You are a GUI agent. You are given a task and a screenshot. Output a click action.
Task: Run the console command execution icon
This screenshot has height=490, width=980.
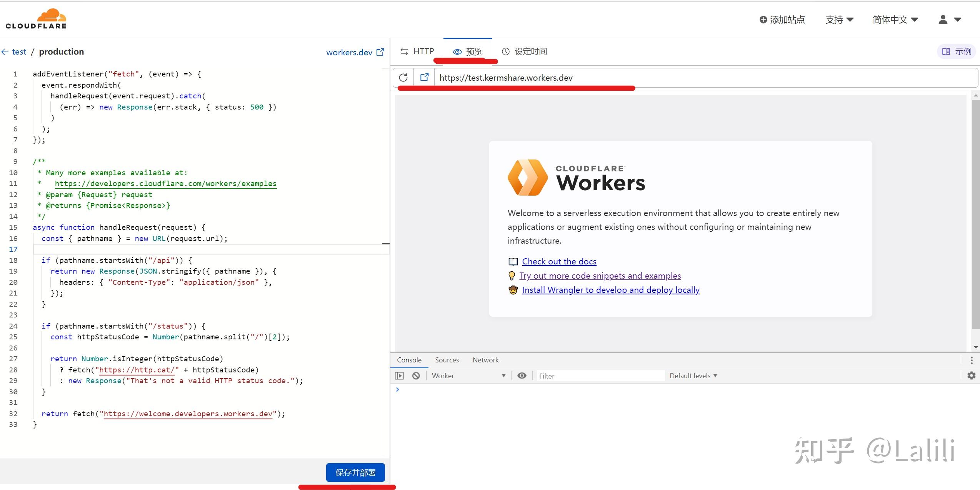(399, 375)
